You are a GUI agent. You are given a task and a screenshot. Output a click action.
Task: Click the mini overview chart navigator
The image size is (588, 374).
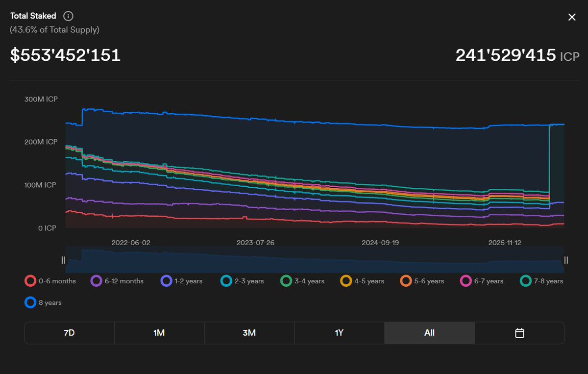pyautogui.click(x=315, y=260)
